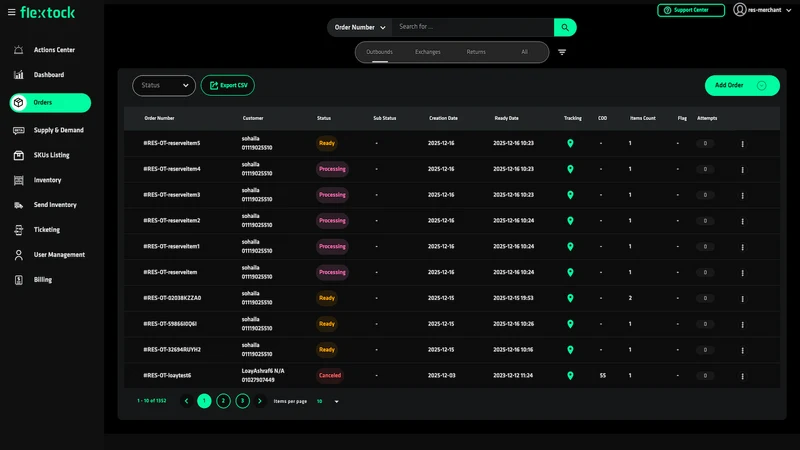
Task: Expand the Order Number search type dropdown
Action: click(360, 28)
